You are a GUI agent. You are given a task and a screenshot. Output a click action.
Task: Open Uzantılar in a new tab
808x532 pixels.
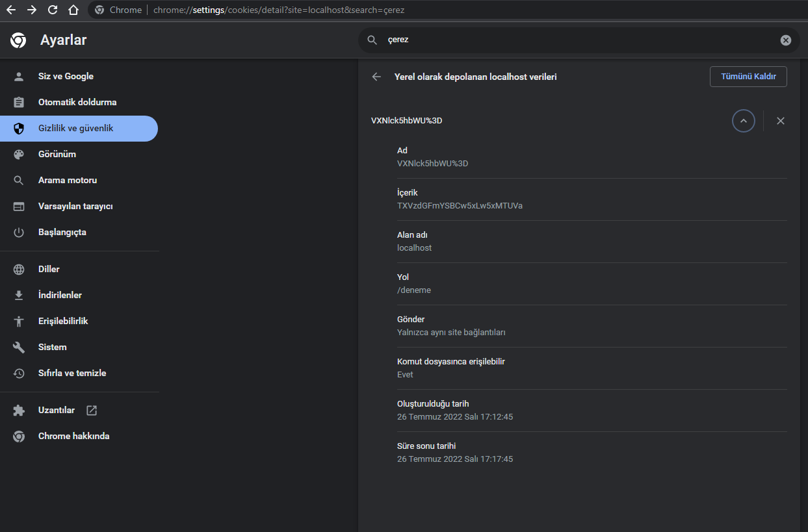point(57,411)
